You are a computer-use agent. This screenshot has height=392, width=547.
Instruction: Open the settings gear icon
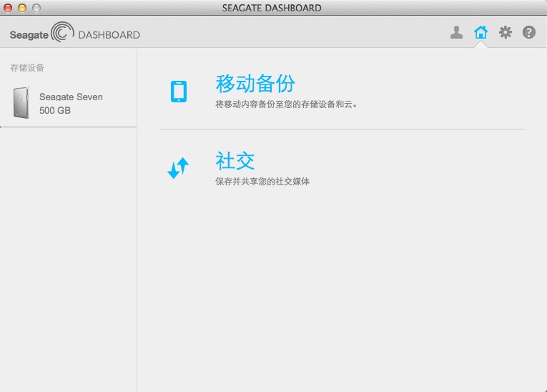click(505, 32)
